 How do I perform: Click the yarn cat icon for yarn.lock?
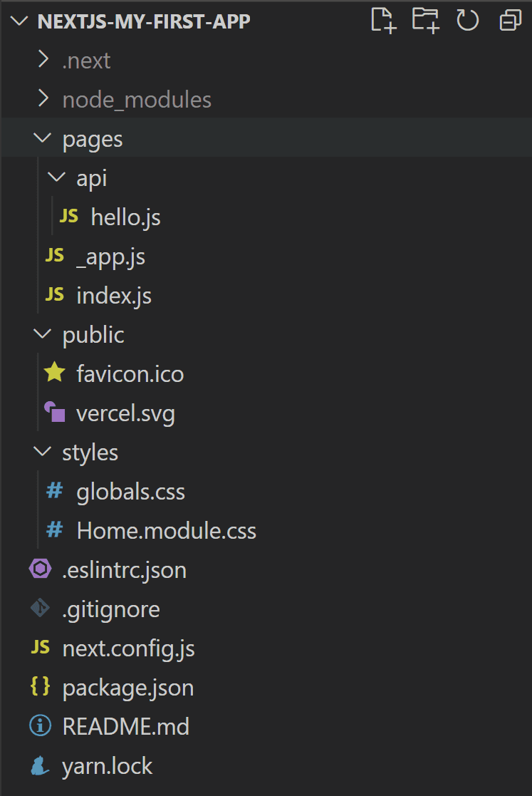(40, 765)
